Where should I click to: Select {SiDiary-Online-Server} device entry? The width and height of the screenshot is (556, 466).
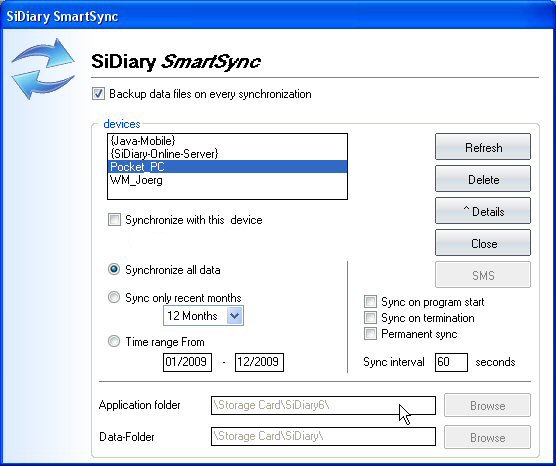click(227, 154)
